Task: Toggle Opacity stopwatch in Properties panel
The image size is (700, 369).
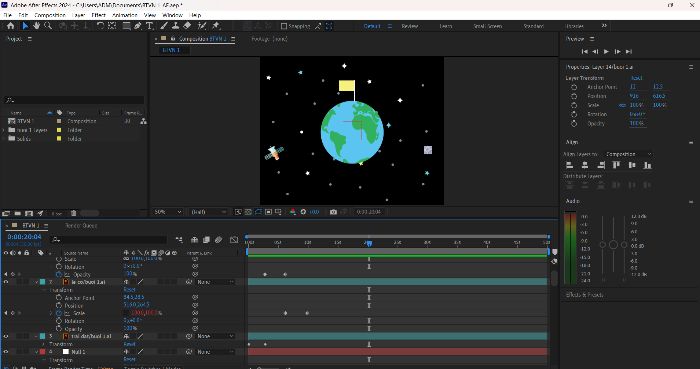Action: coord(574,124)
